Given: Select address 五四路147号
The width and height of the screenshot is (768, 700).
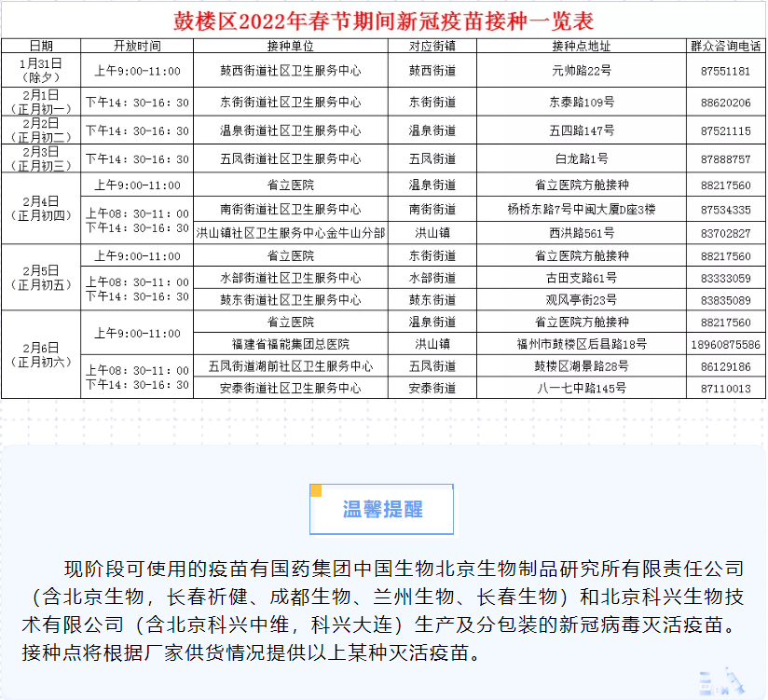Looking at the screenshot, I should (x=582, y=130).
